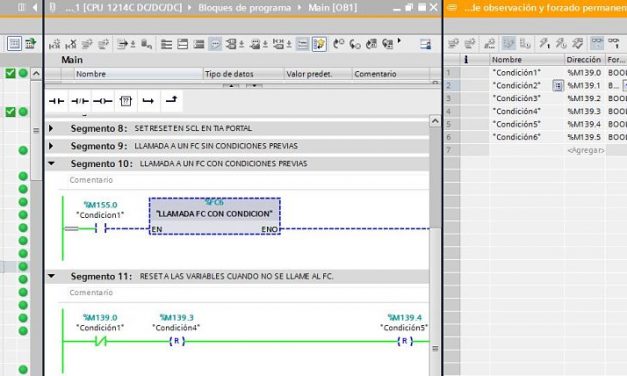This screenshot has height=376, width=627.
Task: Select the LLAMADA FC CON CONDICION block
Action: pyautogui.click(x=215, y=216)
